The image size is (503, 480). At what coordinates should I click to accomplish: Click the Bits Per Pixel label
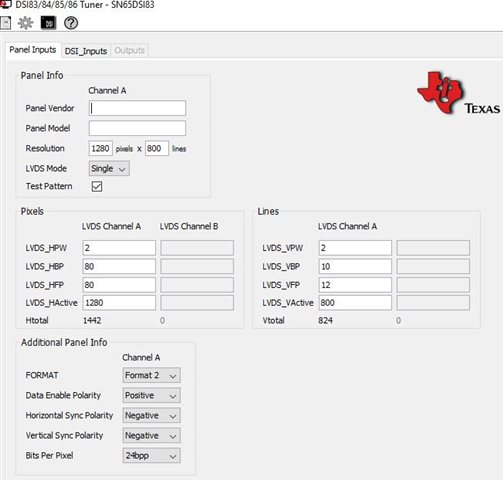tap(49, 456)
